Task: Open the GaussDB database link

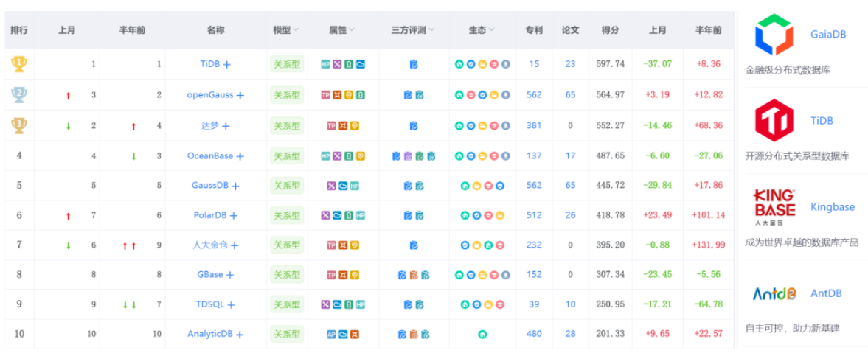Action: click(x=209, y=186)
